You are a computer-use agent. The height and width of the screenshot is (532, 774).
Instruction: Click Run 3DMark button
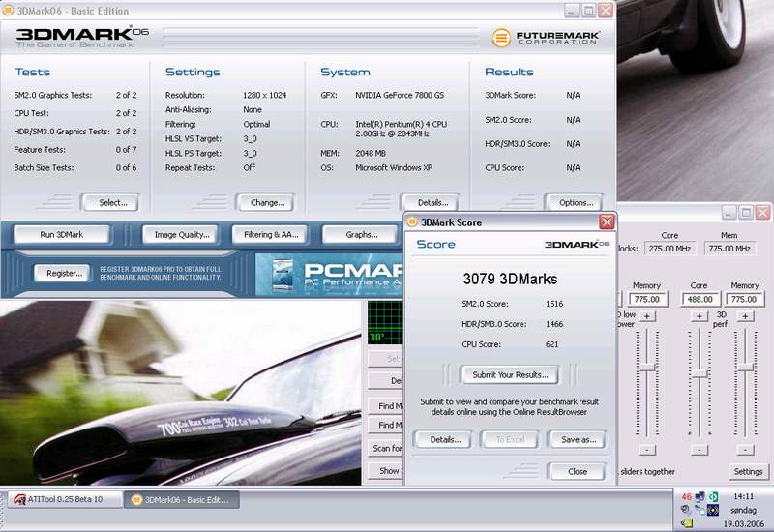pyautogui.click(x=61, y=234)
